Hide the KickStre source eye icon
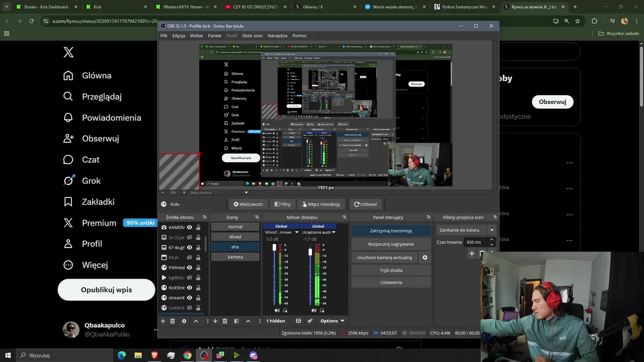This screenshot has height=362, width=644. coord(190,288)
